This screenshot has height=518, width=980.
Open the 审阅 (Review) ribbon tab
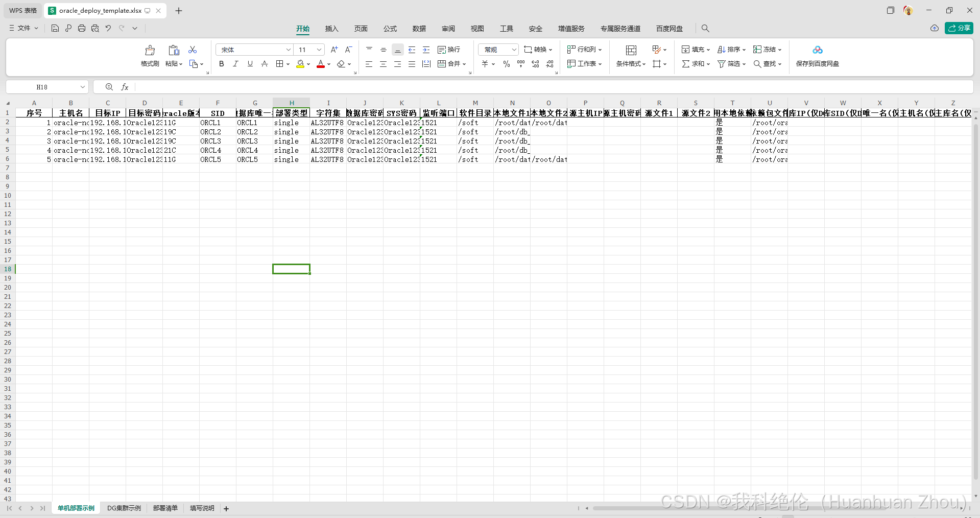point(448,29)
